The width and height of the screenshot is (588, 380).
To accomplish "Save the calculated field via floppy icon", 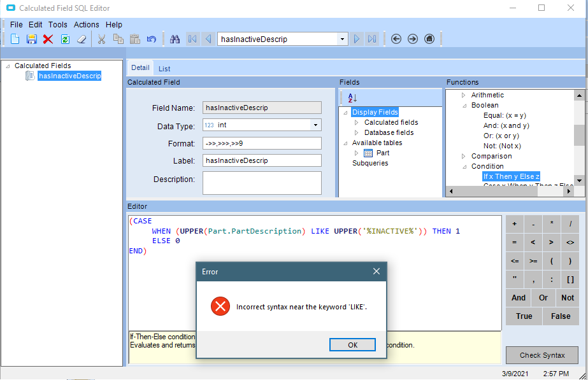I will [31, 39].
